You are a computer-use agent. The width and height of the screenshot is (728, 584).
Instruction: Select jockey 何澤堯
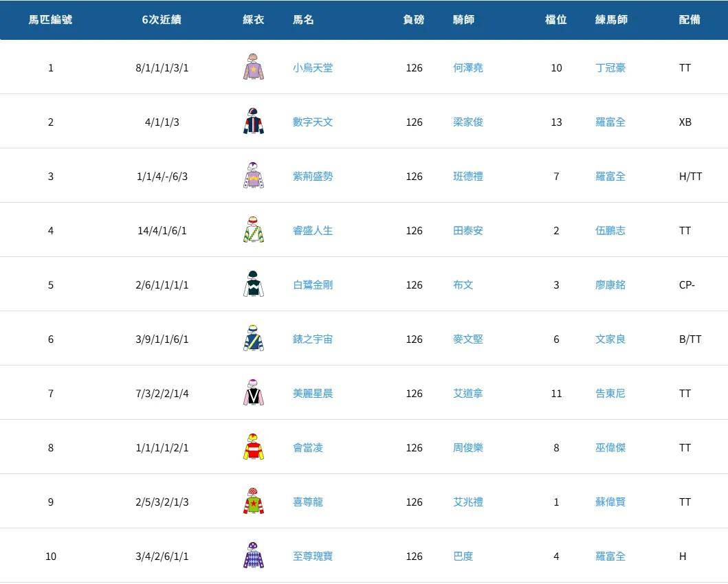pos(467,67)
